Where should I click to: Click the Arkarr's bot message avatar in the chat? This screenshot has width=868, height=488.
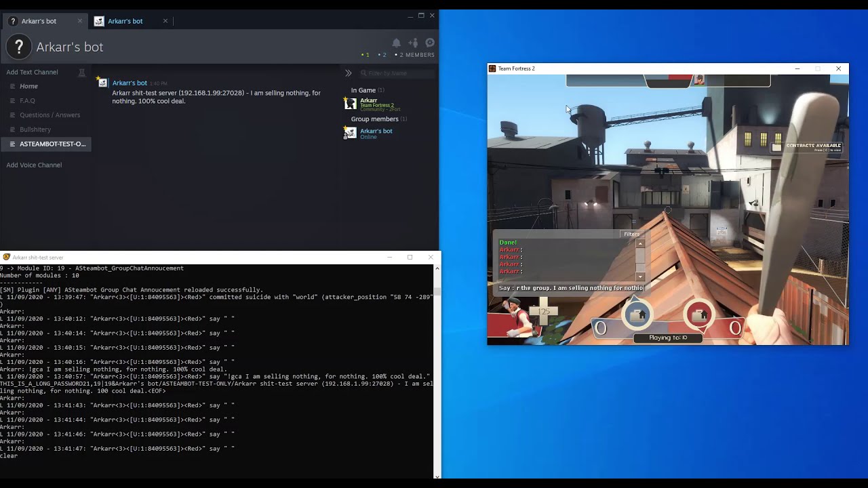click(102, 83)
